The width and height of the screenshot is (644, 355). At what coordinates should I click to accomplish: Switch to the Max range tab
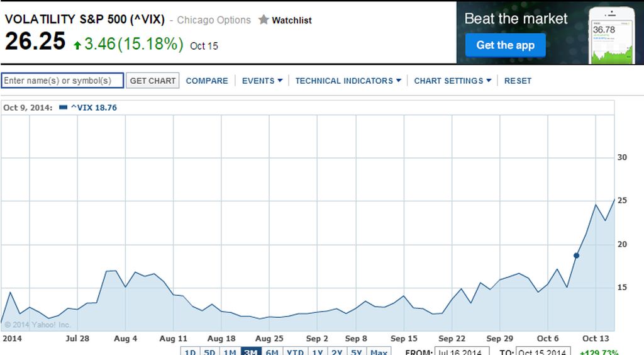(x=379, y=352)
